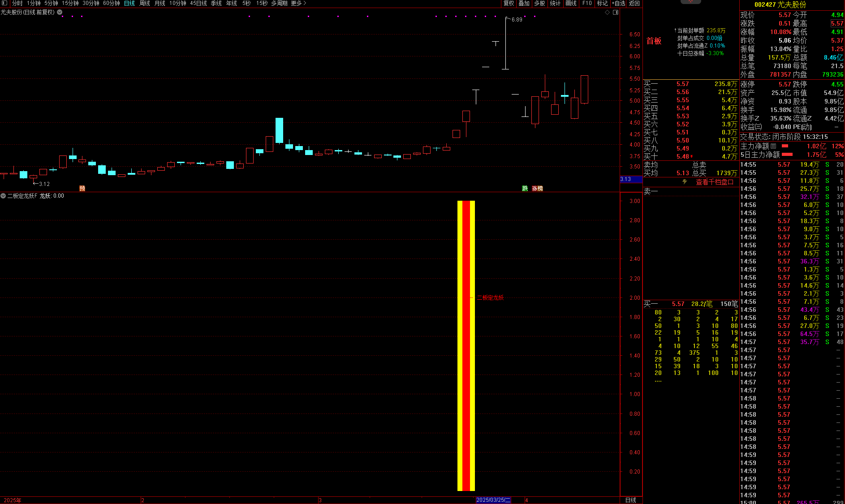Click the diamond marker icon above the price axis
This screenshot has height=504, width=845.
click(608, 12)
